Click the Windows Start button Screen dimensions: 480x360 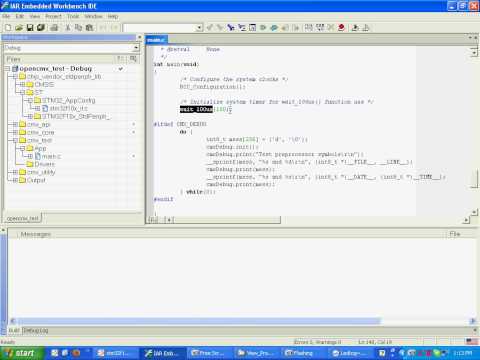[x=21, y=353]
